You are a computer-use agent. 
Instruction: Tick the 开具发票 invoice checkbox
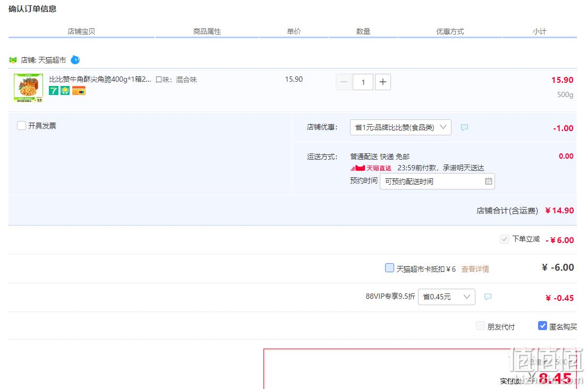click(x=21, y=126)
